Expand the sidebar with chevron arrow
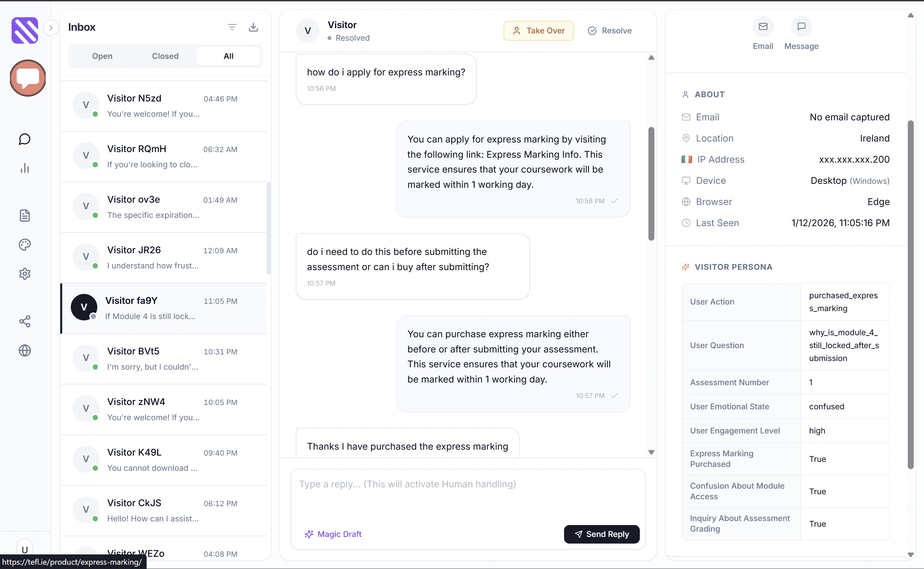This screenshot has height=569, width=924. [51, 27]
